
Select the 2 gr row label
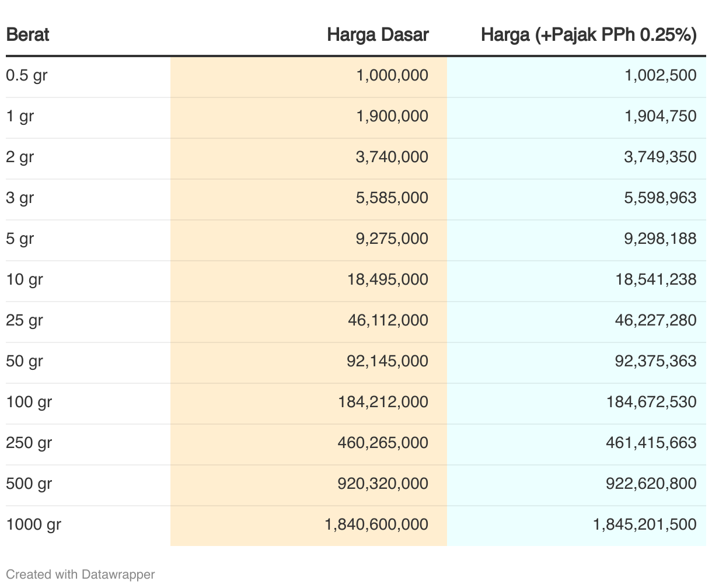click(20, 157)
